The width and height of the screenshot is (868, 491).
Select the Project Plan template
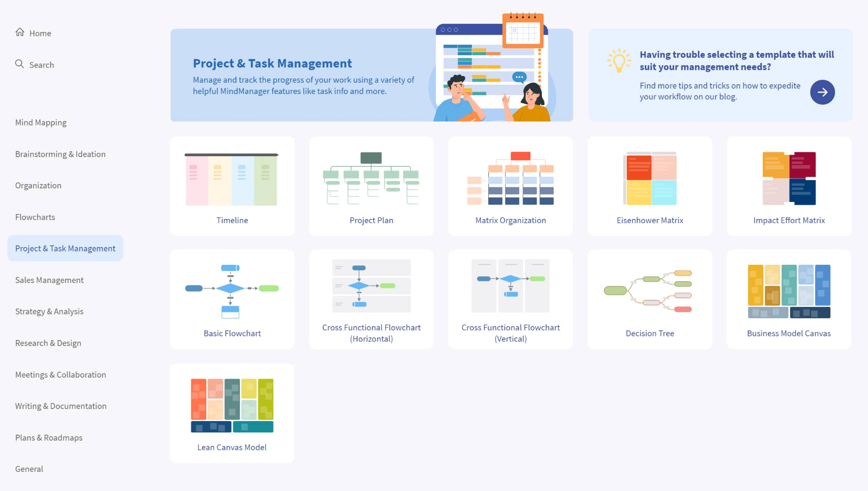[371, 185]
